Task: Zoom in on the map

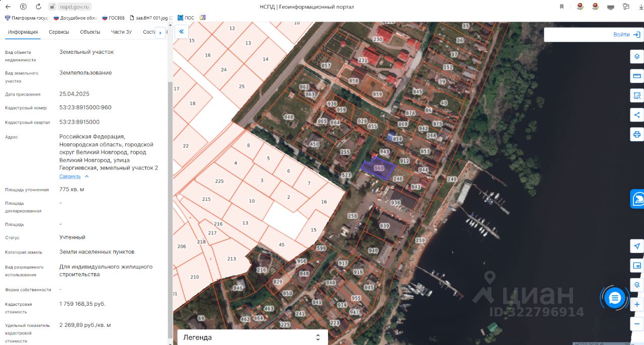Action: (637, 304)
